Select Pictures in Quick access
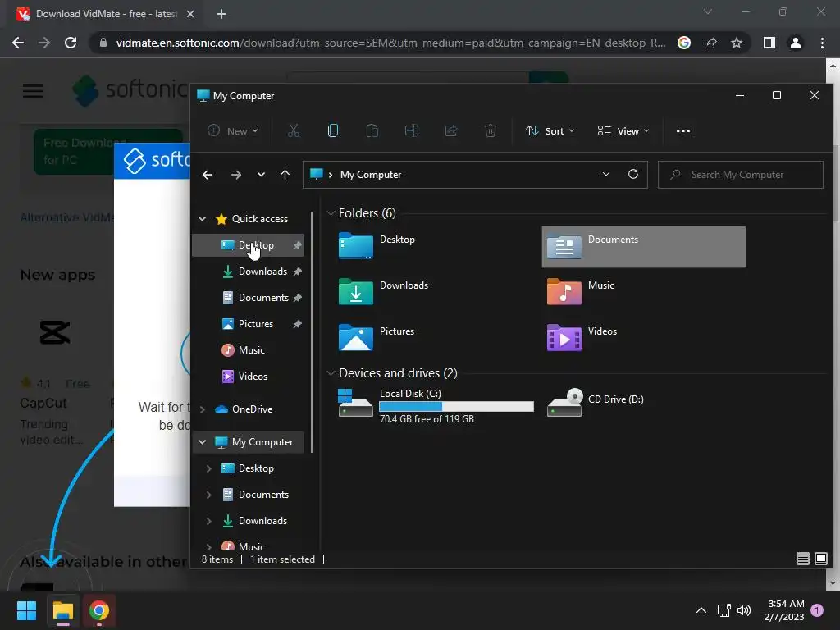The height and width of the screenshot is (630, 840). 248,324
